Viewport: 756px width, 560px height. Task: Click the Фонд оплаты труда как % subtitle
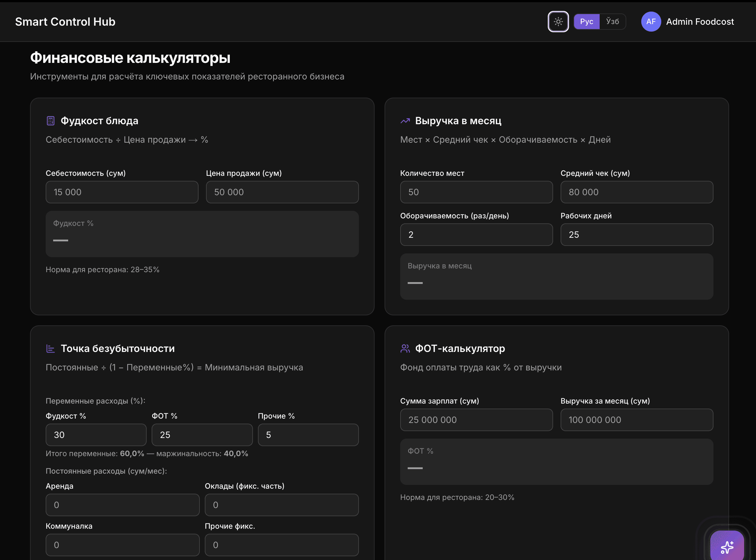[x=481, y=368]
